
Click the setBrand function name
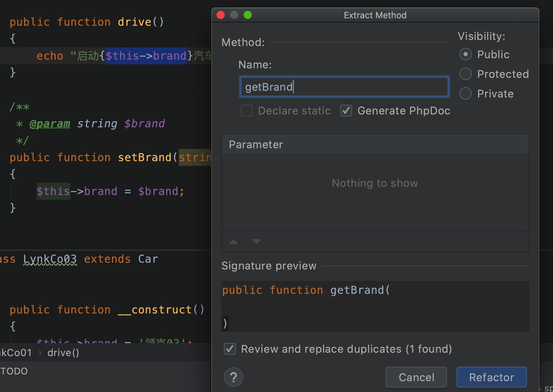pos(145,157)
